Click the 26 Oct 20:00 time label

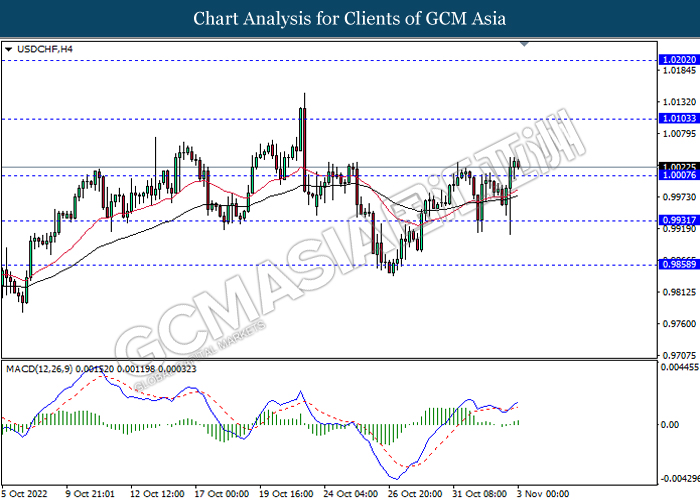pos(415,493)
